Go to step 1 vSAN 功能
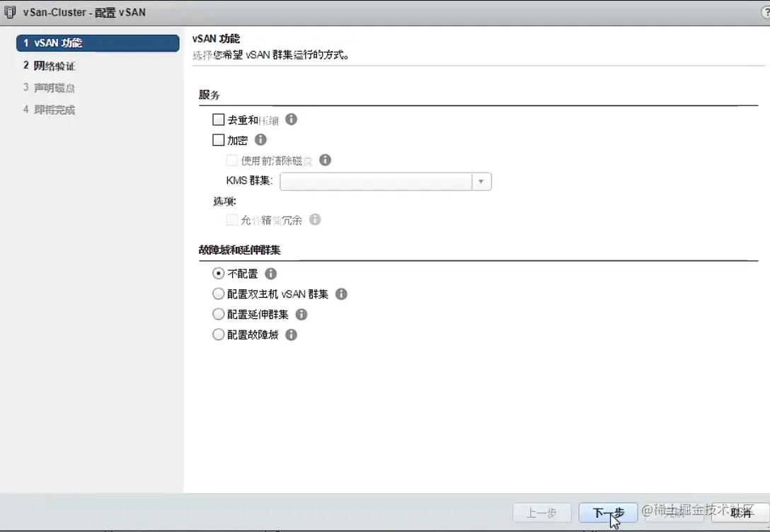770x532 pixels. pyautogui.click(x=98, y=43)
